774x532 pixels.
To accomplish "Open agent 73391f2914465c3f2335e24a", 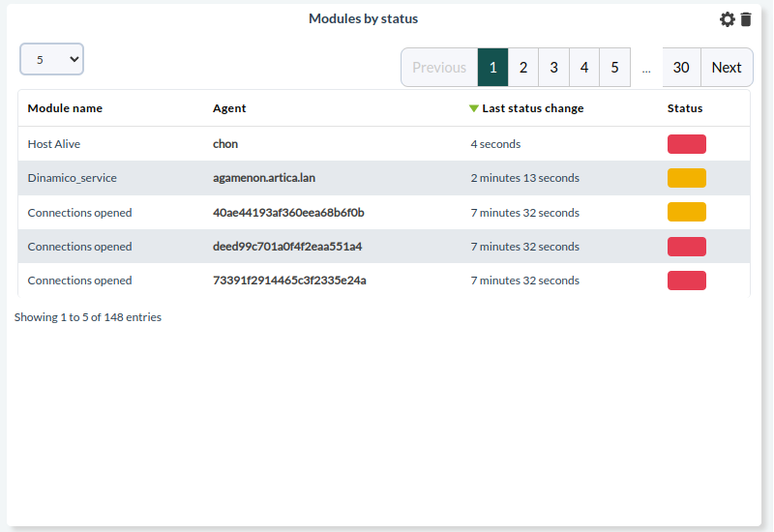I will 289,281.
